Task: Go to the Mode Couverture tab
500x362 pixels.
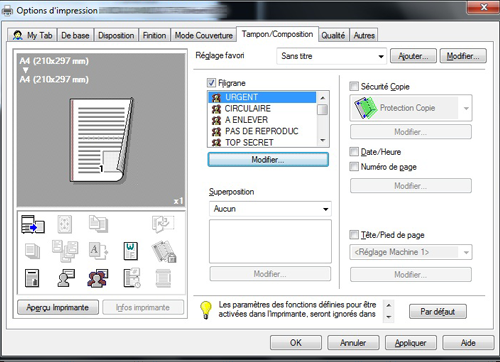Action: pyautogui.click(x=204, y=35)
